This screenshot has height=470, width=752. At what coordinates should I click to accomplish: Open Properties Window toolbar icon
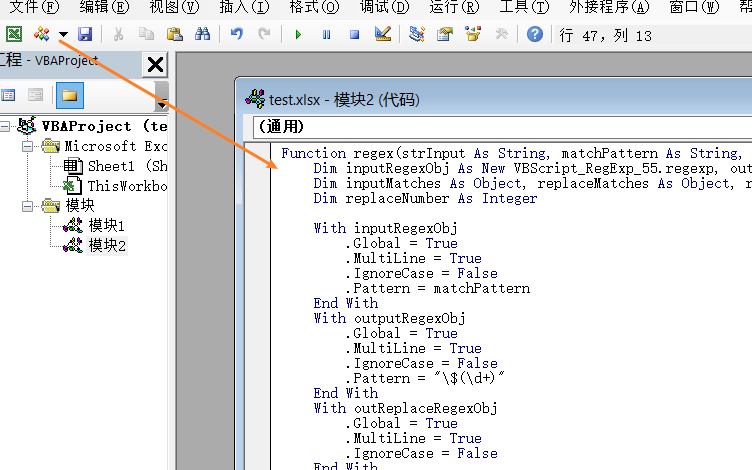tap(445, 34)
